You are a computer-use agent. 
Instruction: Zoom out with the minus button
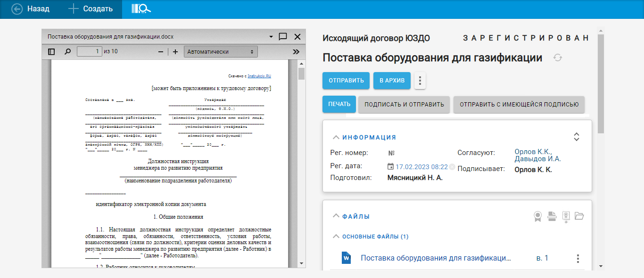[160, 52]
